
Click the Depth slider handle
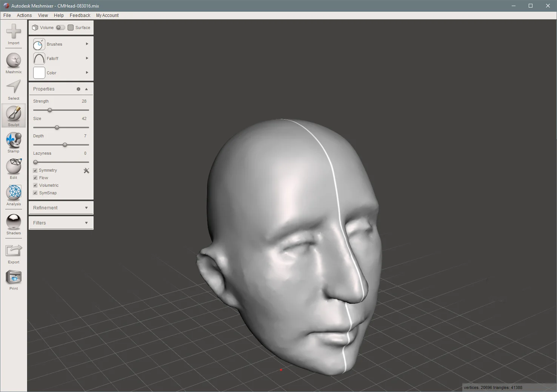[65, 145]
